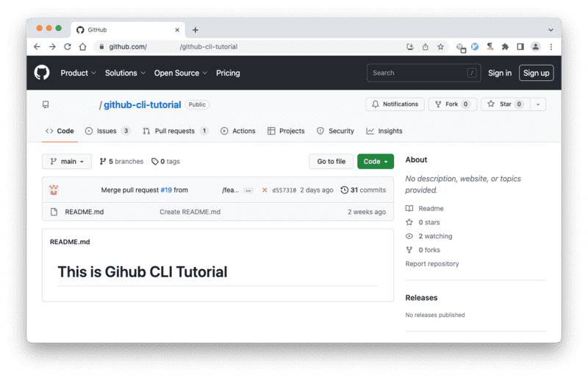Open the Notifications bell button

point(395,104)
